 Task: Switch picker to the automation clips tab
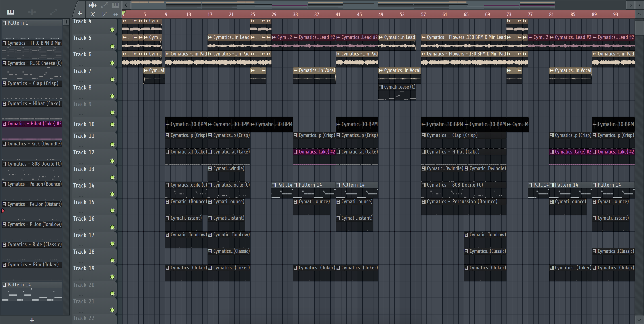point(53,12)
